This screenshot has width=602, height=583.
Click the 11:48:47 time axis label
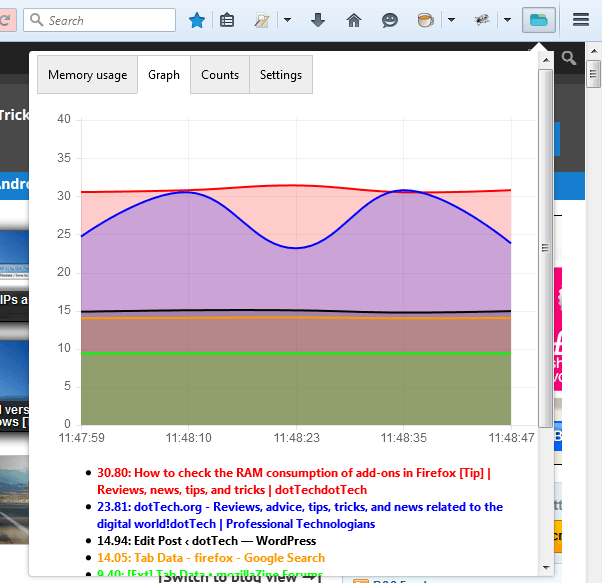tap(511, 438)
